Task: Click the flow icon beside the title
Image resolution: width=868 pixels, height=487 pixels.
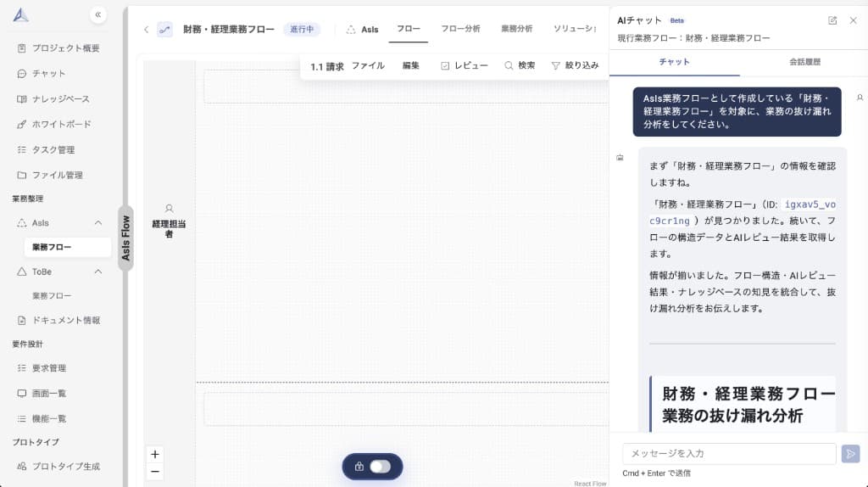Action: tap(164, 30)
